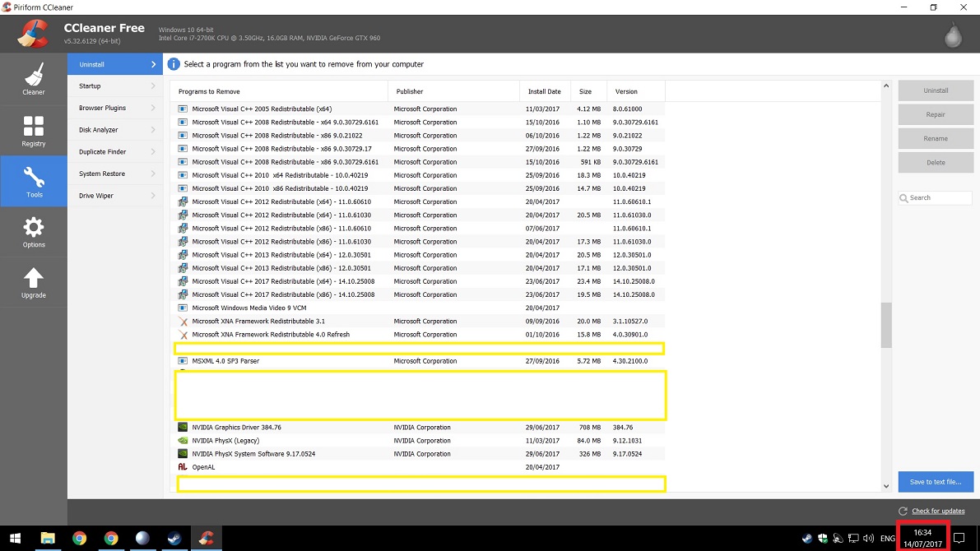Click NVIDIA PhysX System Software icon

click(183, 453)
